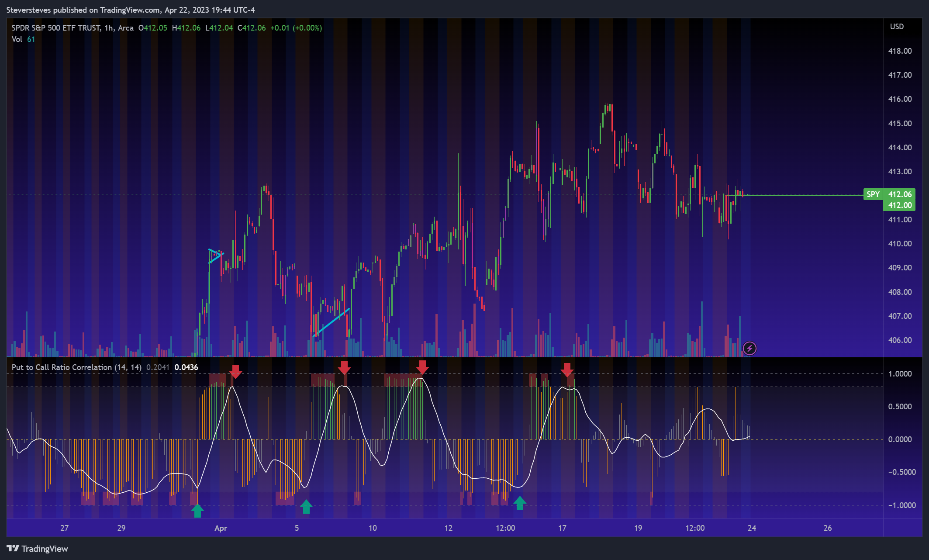Click the 412.06 current price tag
Image resolution: width=929 pixels, height=560 pixels.
pos(900,194)
